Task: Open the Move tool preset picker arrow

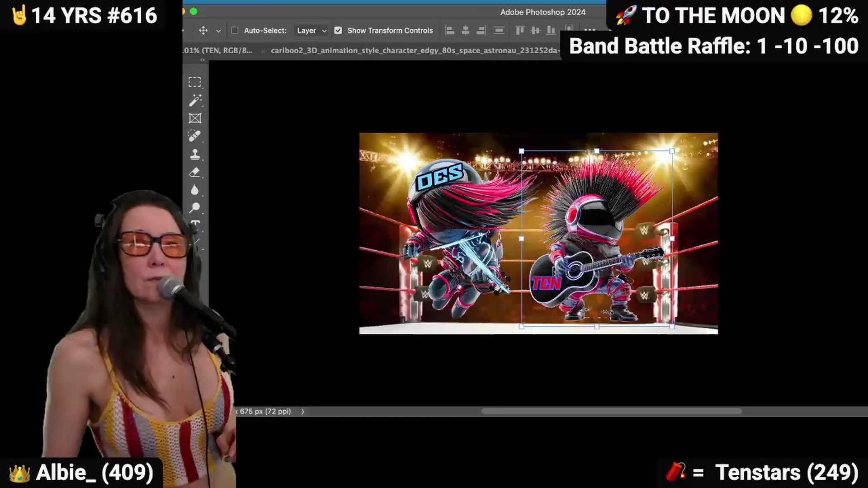Action: click(x=218, y=31)
